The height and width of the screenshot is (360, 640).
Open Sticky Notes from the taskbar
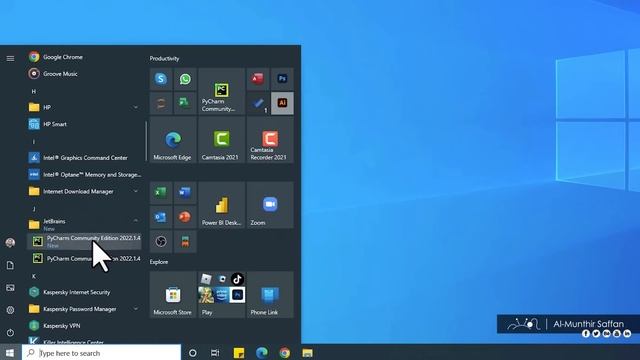tap(239, 353)
